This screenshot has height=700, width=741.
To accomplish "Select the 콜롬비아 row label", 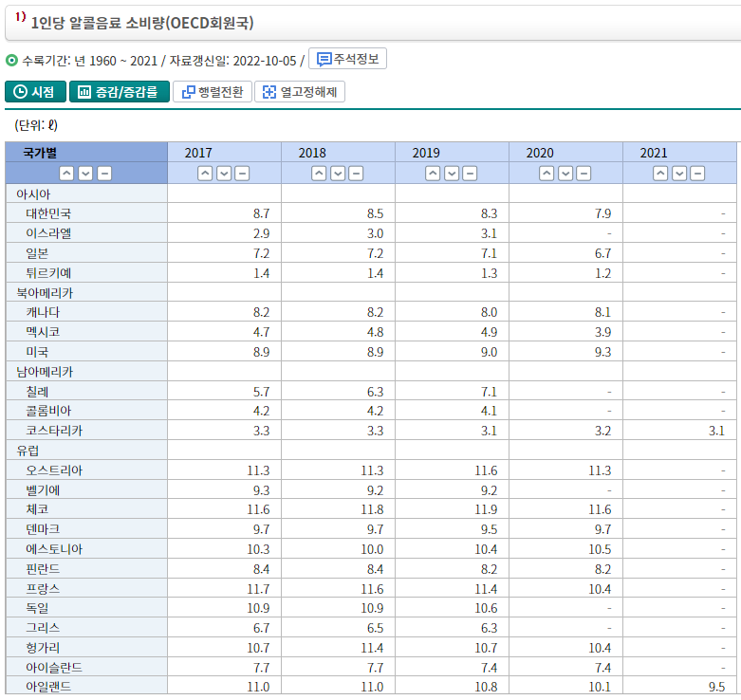I will coord(48,411).
